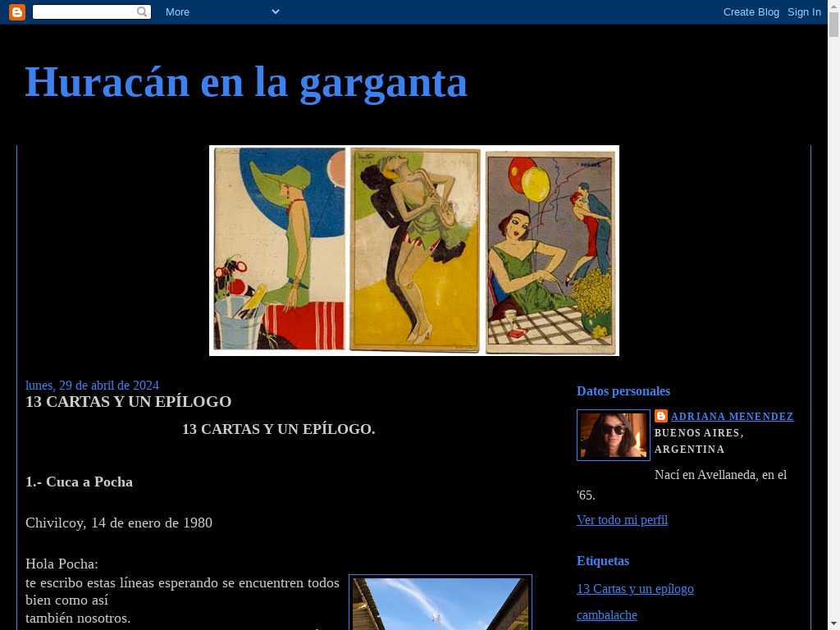This screenshot has width=840, height=630.
Task: Click the Blogger icon beside ADRIANA MENENDEZ
Action: coord(661,416)
